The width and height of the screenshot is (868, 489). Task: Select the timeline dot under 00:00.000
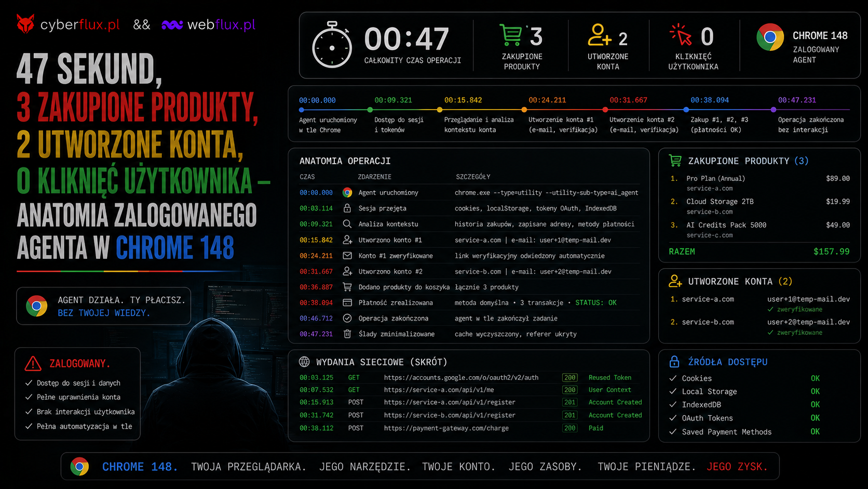click(302, 110)
